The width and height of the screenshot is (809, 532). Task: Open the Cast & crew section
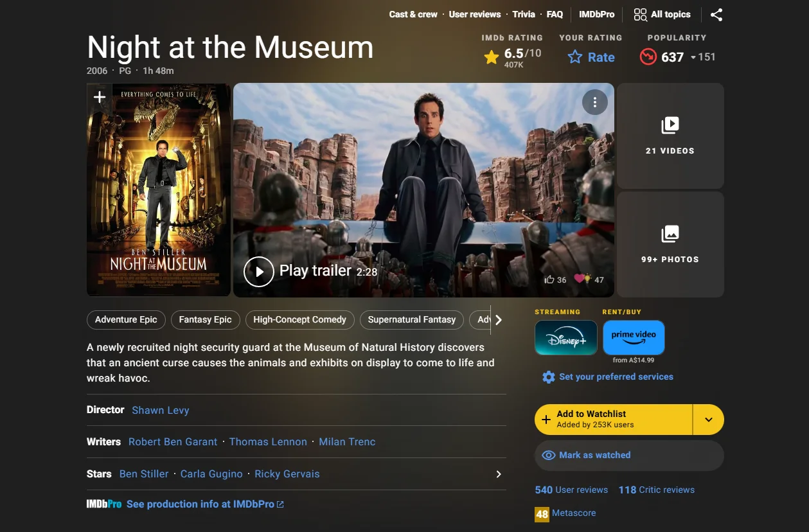(413, 14)
